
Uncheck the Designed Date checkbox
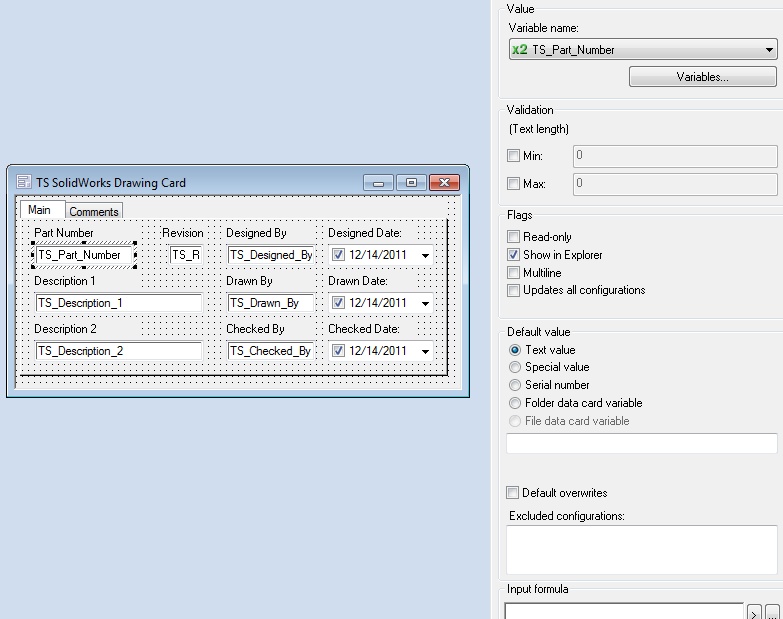click(x=338, y=255)
